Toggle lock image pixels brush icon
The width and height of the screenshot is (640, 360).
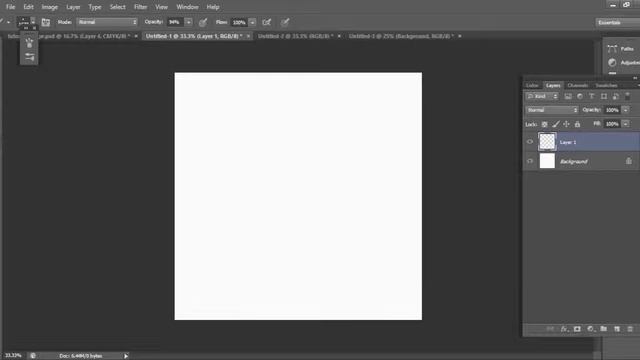tap(556, 124)
